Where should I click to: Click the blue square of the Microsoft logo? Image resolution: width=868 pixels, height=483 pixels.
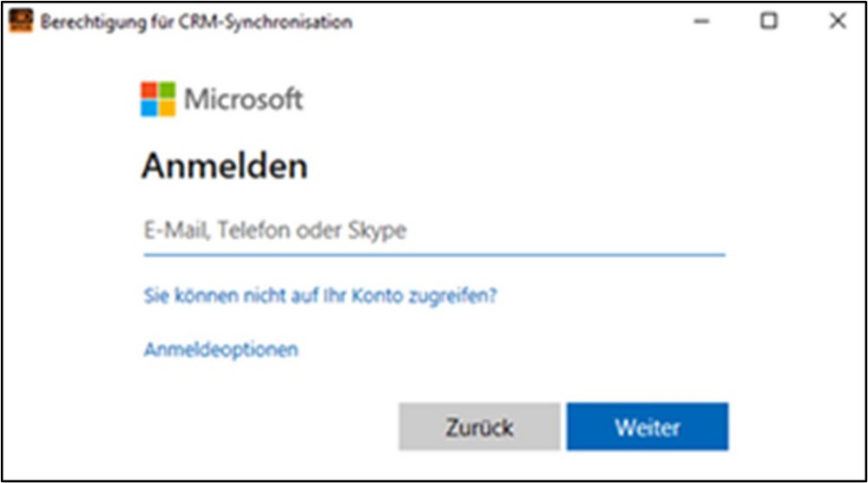tap(148, 108)
